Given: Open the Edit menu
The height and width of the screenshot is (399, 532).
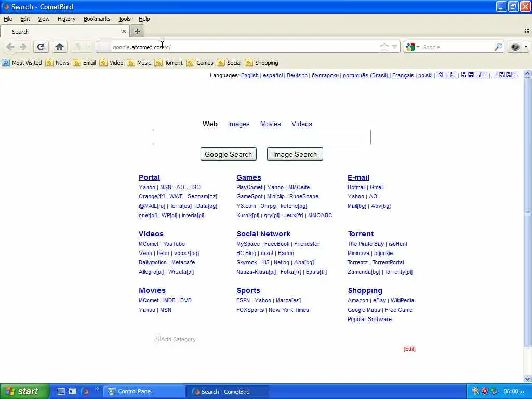Looking at the screenshot, I should click(x=25, y=19).
